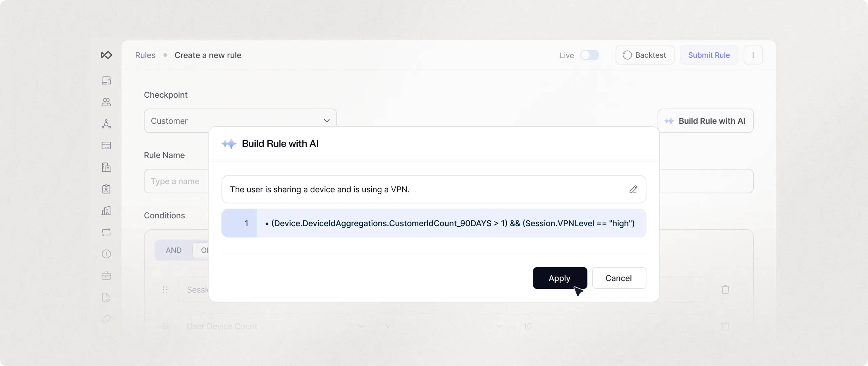
Task: Click the transfer arrows icon in sidebar
Action: pos(106,232)
